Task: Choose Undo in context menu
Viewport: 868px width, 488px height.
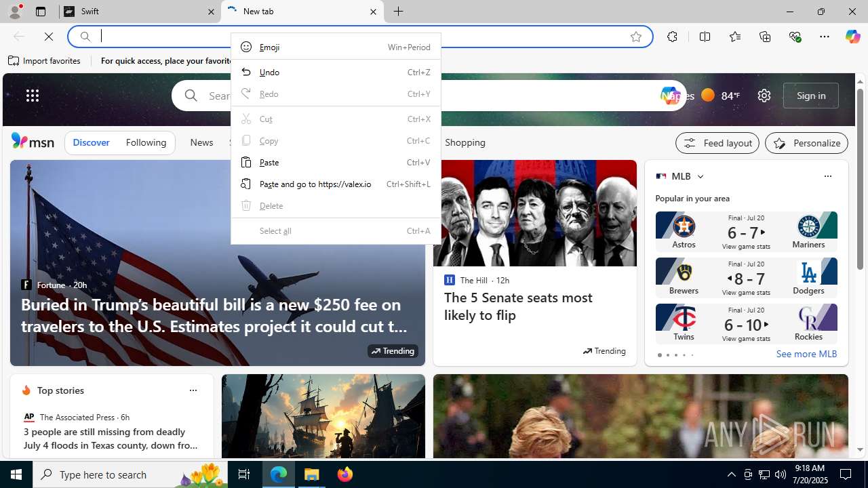Action: pyautogui.click(x=336, y=72)
